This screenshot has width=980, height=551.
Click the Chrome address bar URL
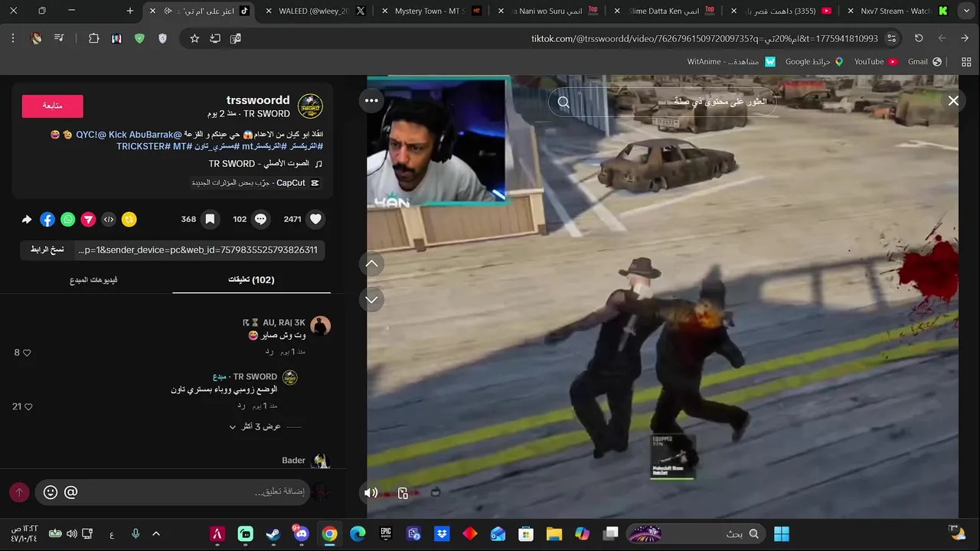click(x=704, y=38)
